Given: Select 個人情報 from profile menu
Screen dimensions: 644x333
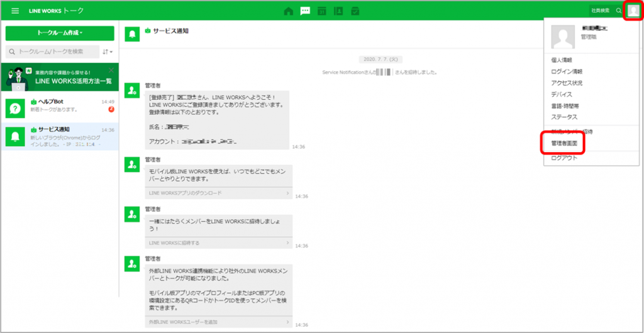Looking at the screenshot, I should point(562,60).
